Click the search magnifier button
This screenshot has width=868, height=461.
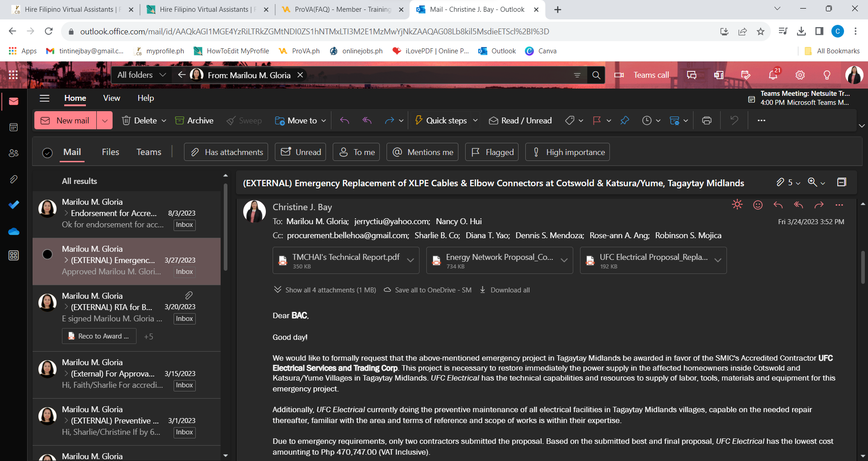(x=596, y=75)
